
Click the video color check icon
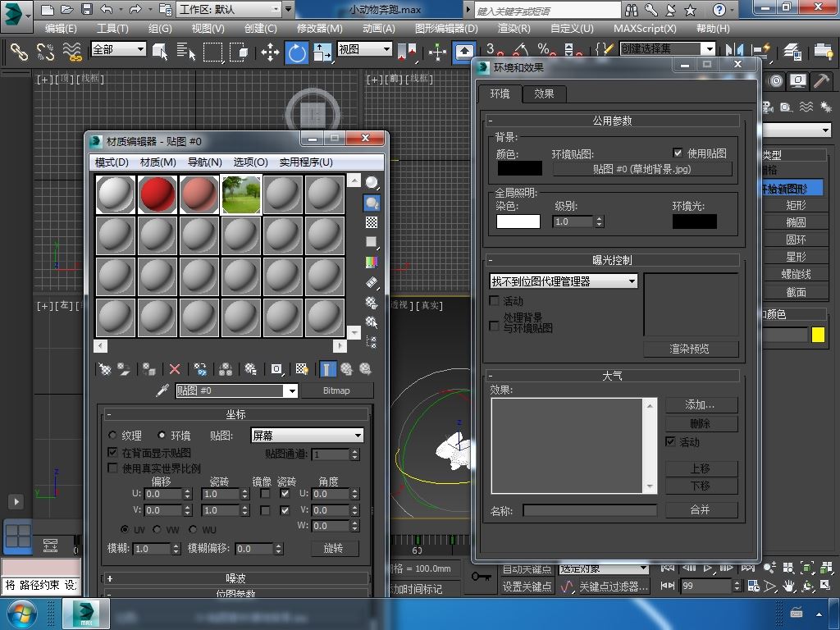coord(372,262)
